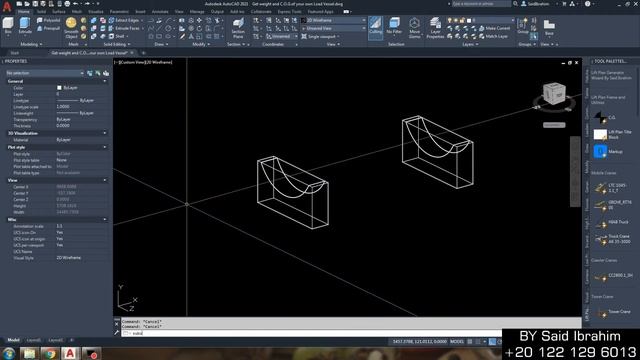Screen dimensions: 640x360
Task: Click the Color ByLayer white swatch
Action: pos(59,88)
